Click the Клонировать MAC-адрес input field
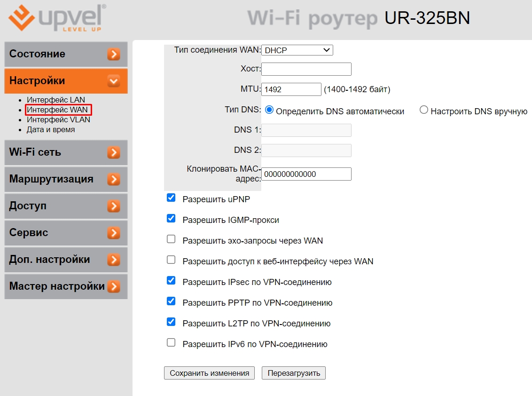532x396 pixels. click(306, 174)
